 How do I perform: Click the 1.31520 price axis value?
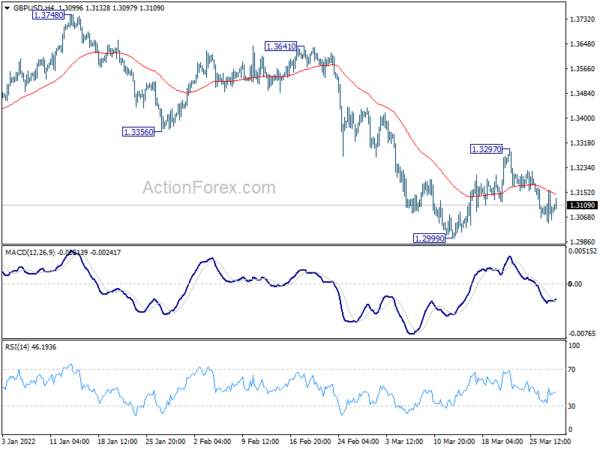pos(582,192)
